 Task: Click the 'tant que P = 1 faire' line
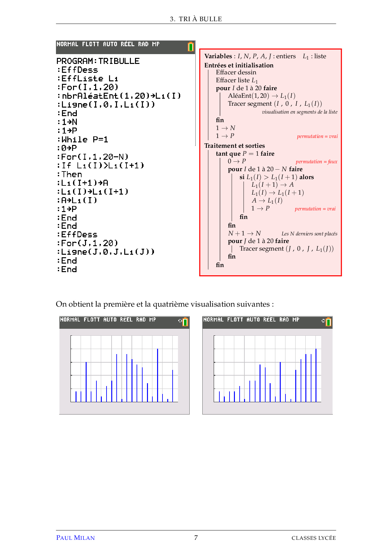tap(245, 154)
